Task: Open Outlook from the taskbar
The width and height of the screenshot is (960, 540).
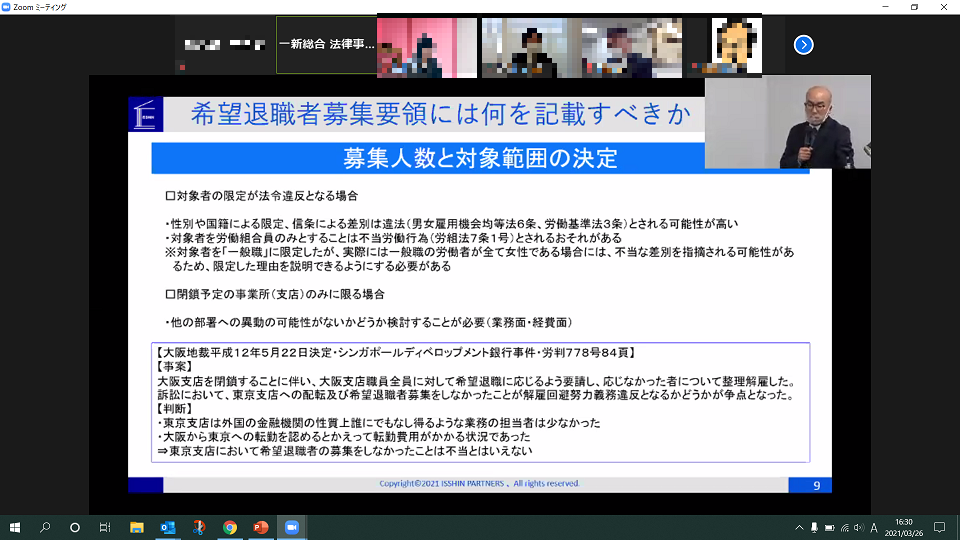Action: tap(168, 527)
